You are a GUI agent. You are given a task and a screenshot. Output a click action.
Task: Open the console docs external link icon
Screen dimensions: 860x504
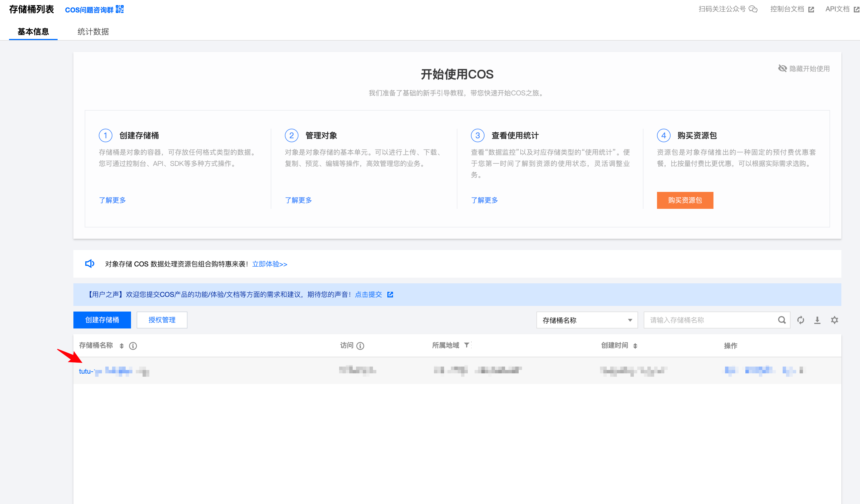pos(811,10)
